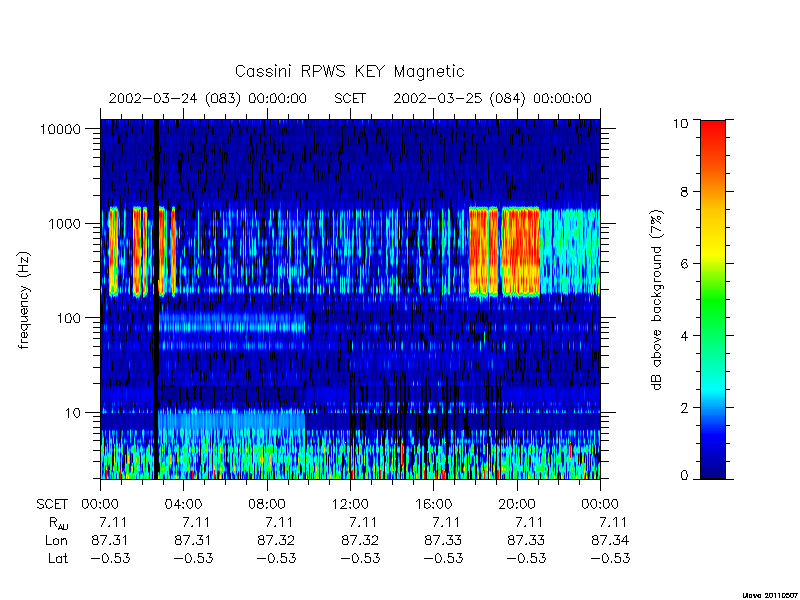Screen dimensions: 800x600
Task: Click the 'Lat' row label
Action: (58, 558)
